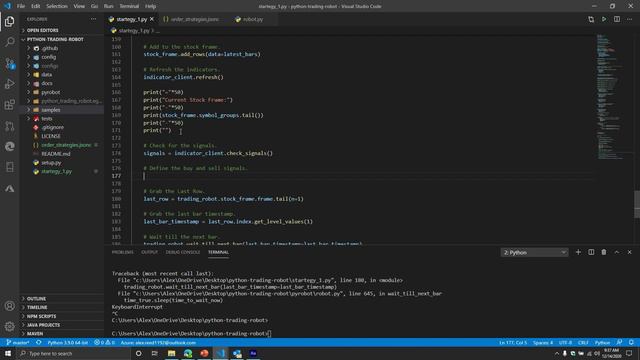Open the View menu
This screenshot has width=640, height=360.
[x=79, y=6]
